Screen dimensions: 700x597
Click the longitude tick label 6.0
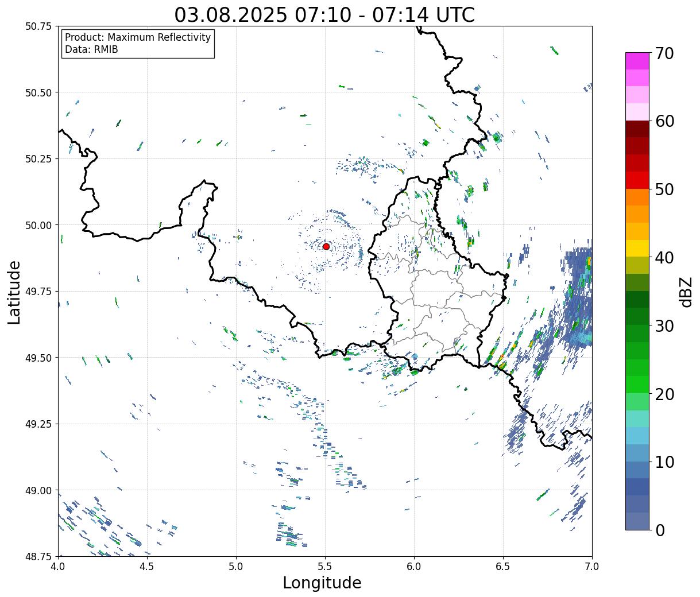(x=414, y=567)
